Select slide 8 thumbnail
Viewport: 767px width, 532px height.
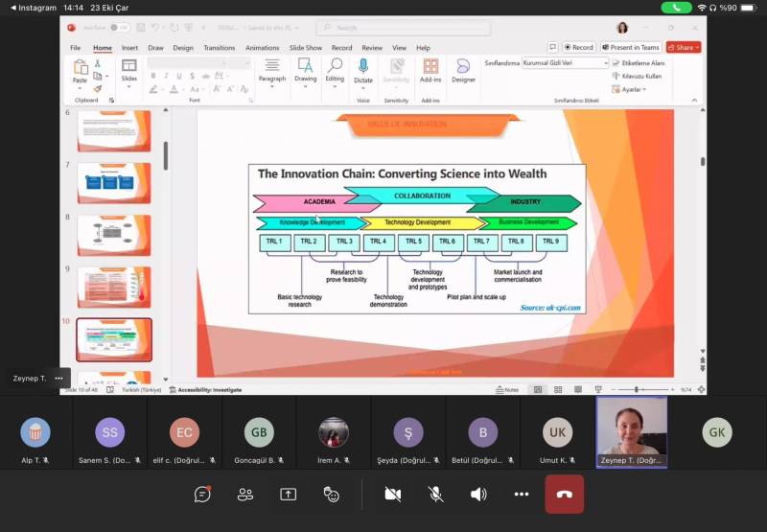click(114, 234)
